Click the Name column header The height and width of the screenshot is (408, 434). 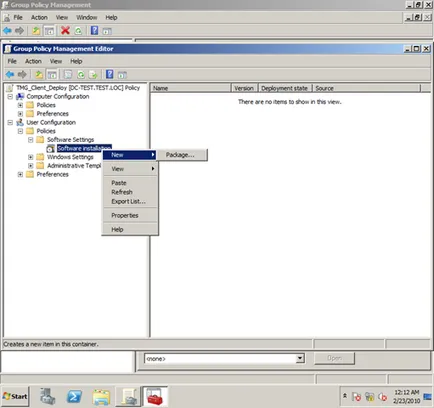191,88
